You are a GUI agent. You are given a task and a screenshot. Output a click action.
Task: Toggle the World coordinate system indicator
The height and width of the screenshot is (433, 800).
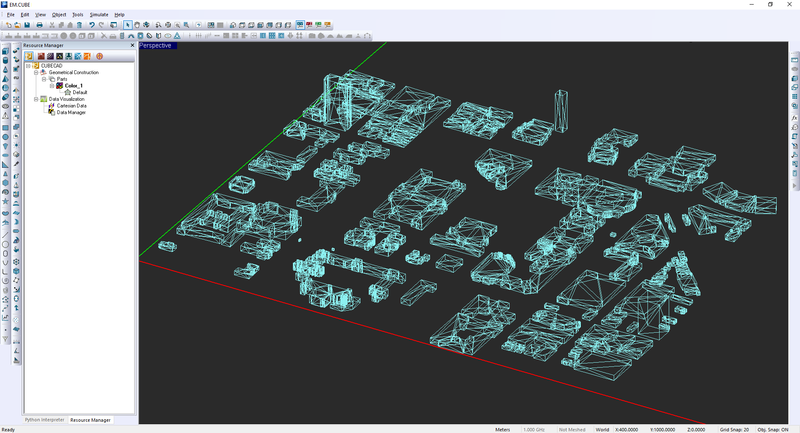tap(602, 429)
